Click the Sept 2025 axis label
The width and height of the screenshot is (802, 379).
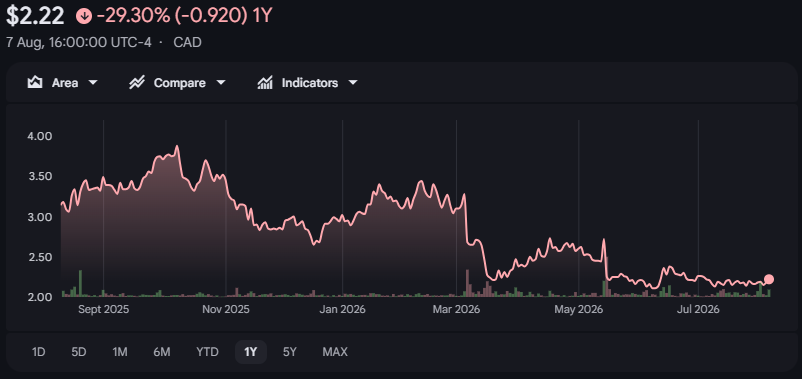(103, 310)
